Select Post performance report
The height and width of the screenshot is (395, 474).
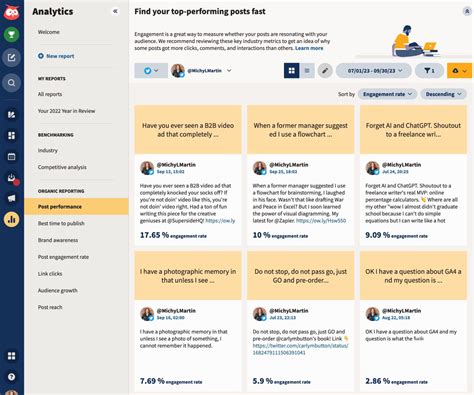coord(76,206)
